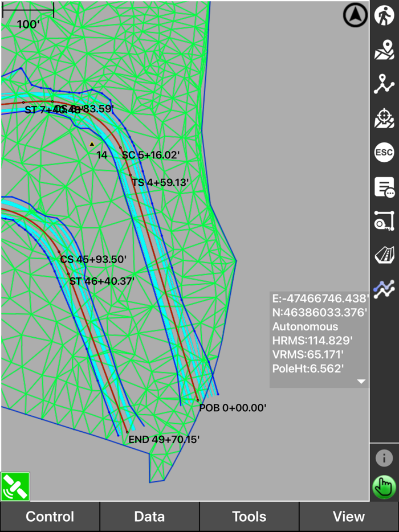Viewport: 399px width, 532px height.
Task: Open the notes with chat bubble icon
Action: tap(384, 187)
